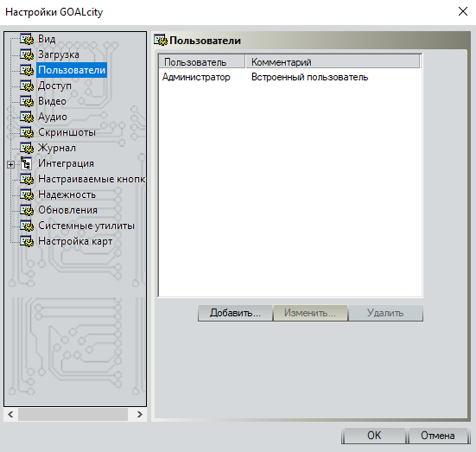Image resolution: width=476 pixels, height=452 pixels.
Task: Click the Интеграция tree icon
Action: (x=27, y=163)
